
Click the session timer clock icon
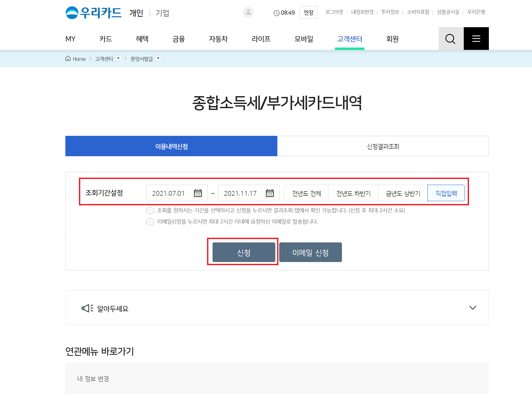tap(276, 13)
